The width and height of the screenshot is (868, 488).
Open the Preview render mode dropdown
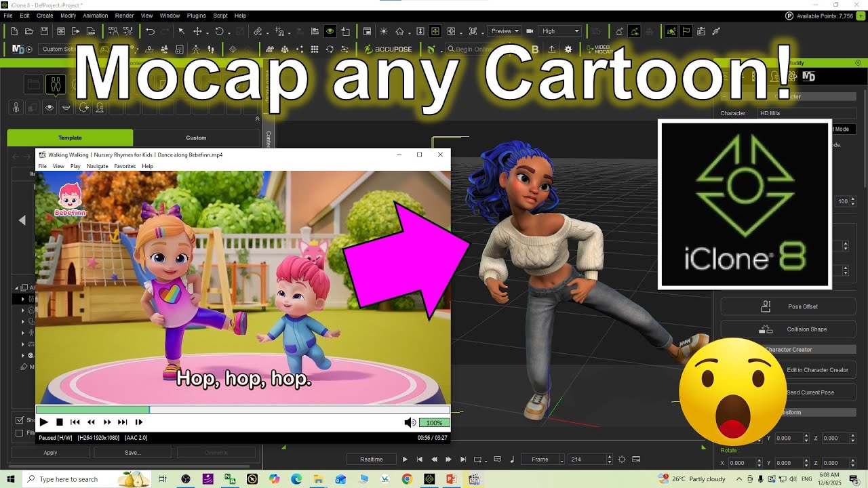point(505,31)
